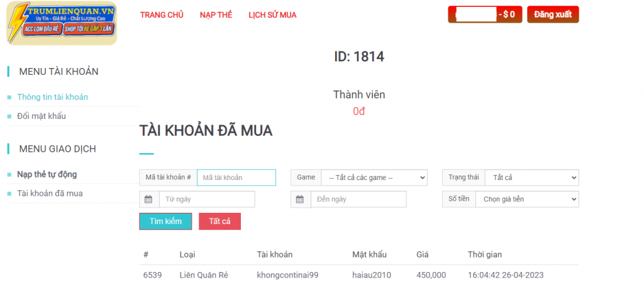Open the Game dropdown list
The image size is (644, 294).
pyautogui.click(x=374, y=178)
